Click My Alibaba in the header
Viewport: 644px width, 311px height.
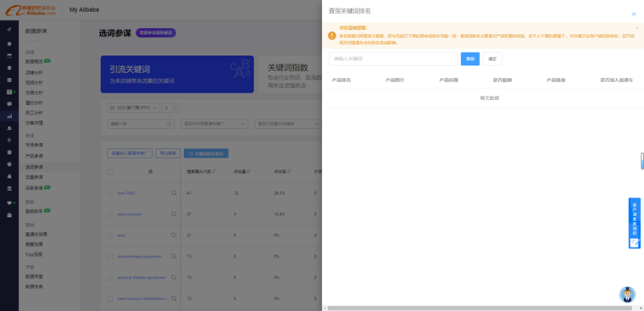coord(84,10)
